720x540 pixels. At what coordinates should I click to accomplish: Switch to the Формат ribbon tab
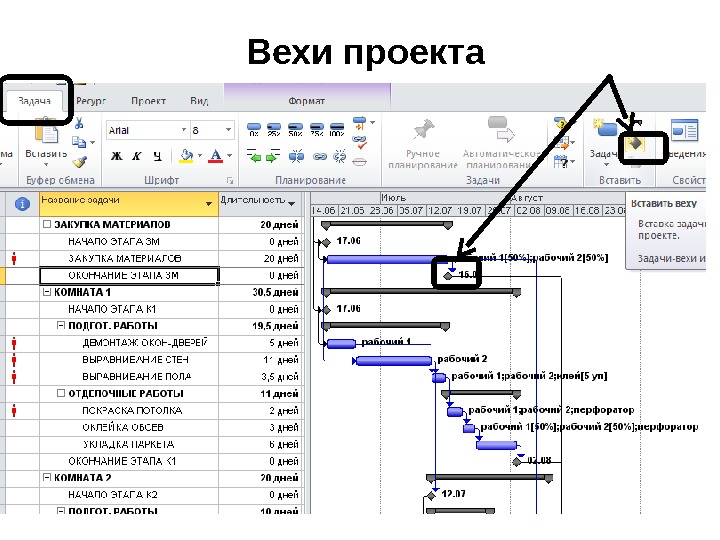(x=306, y=101)
